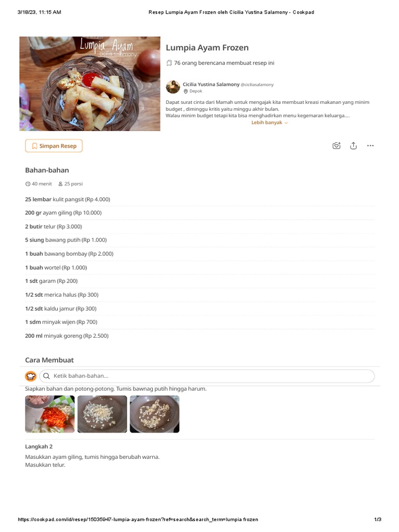Click the orange chef hat icon
The width and height of the screenshot is (399, 532).
(x=31, y=376)
